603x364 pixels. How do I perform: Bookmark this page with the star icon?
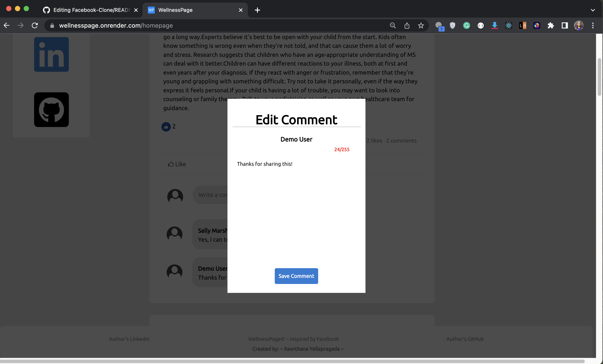click(x=421, y=25)
